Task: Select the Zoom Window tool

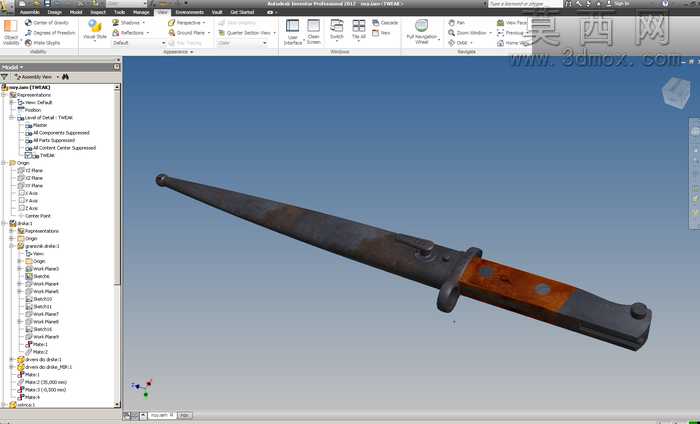Action: pyautogui.click(x=467, y=33)
